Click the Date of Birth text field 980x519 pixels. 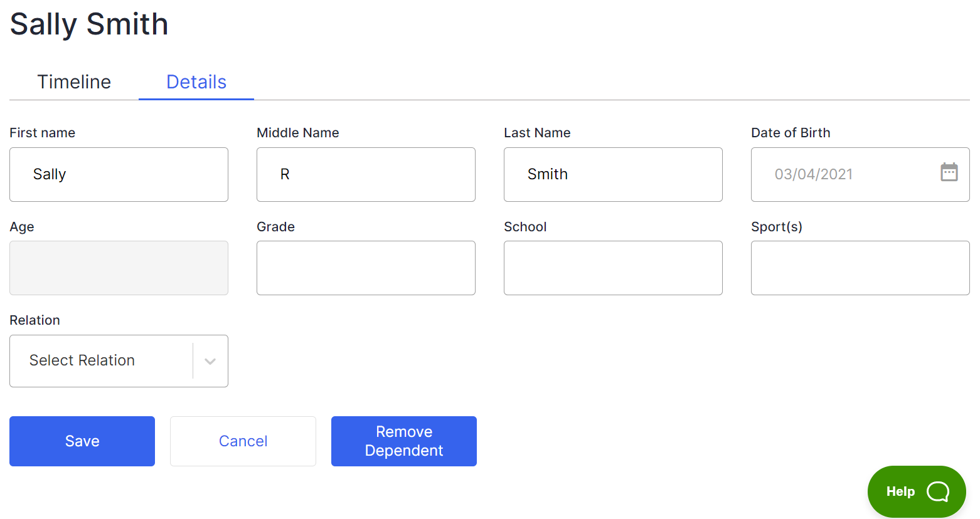(841, 174)
